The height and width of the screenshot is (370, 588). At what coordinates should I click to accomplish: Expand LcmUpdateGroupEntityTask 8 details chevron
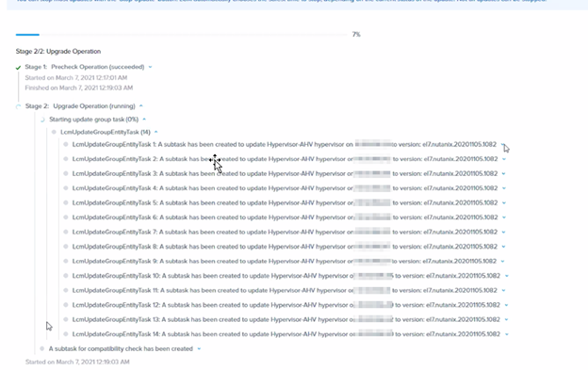(503, 247)
